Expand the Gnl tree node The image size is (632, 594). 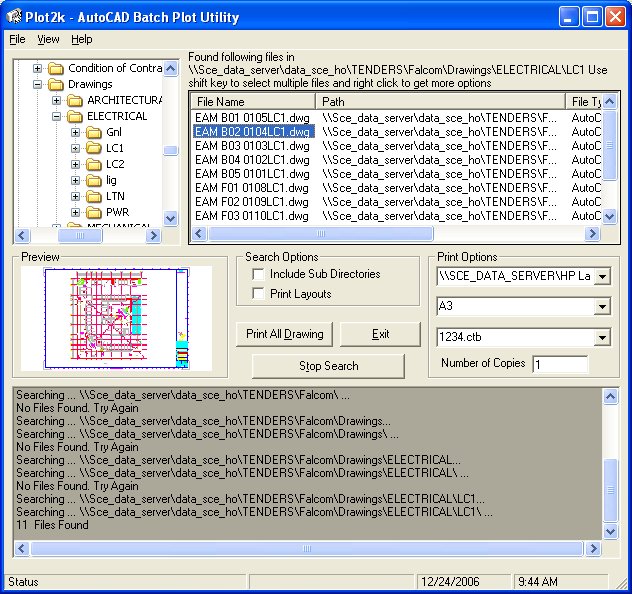tap(75, 132)
